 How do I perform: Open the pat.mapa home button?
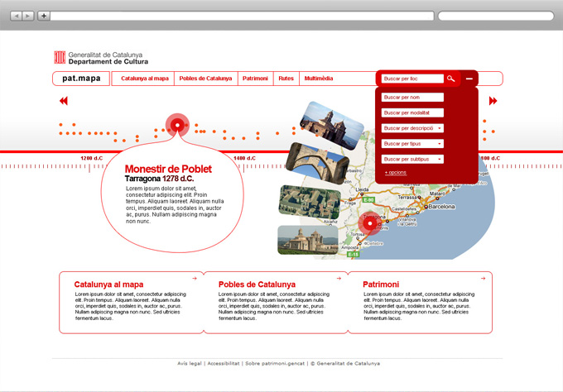coord(81,79)
